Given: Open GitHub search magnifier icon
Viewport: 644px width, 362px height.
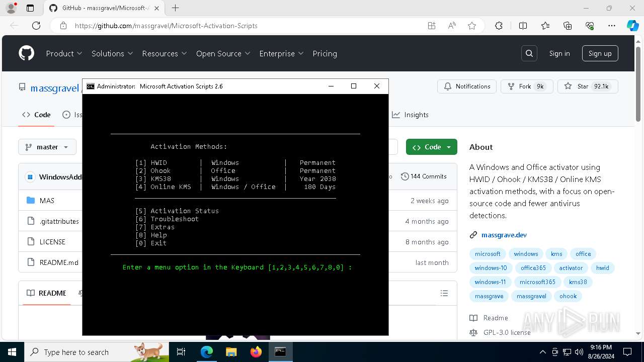Looking at the screenshot, I should coord(529,53).
